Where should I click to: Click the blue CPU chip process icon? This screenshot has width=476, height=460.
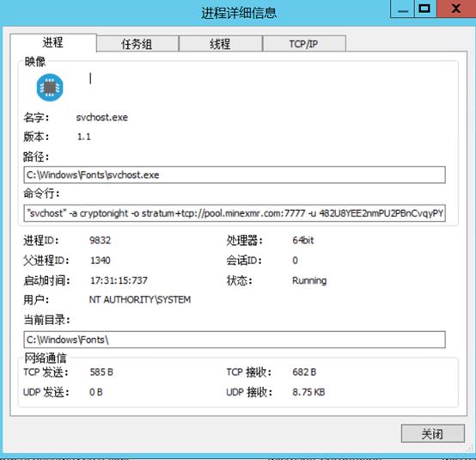[50, 88]
